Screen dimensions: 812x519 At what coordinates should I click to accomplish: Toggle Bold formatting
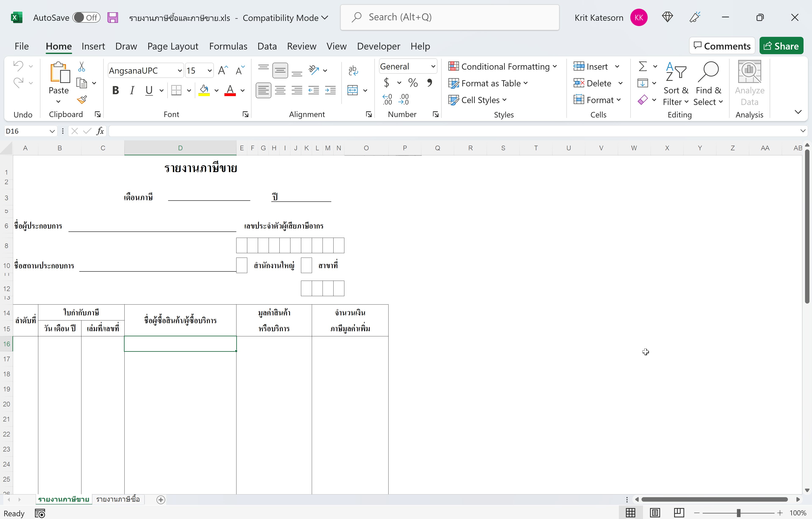pyautogui.click(x=116, y=90)
